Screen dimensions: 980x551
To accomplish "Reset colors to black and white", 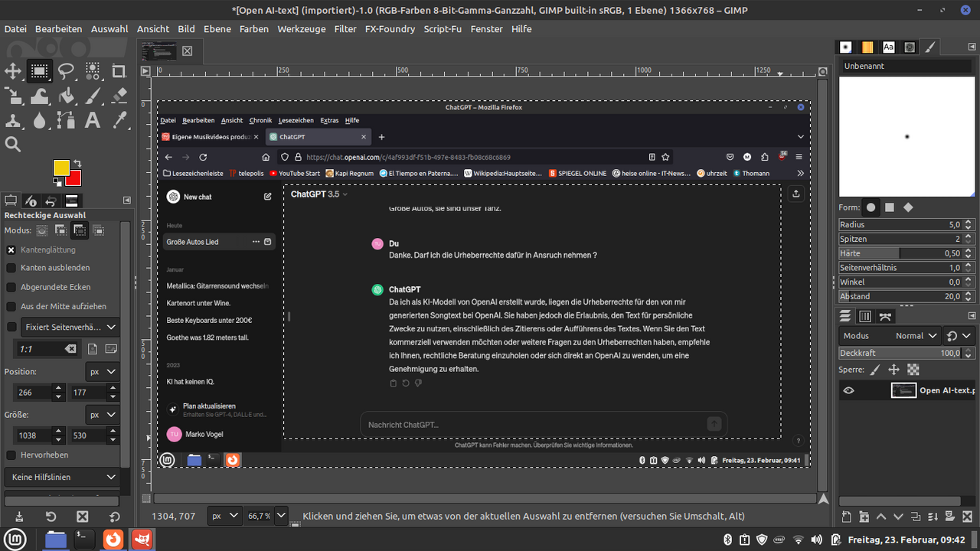I will tap(57, 182).
